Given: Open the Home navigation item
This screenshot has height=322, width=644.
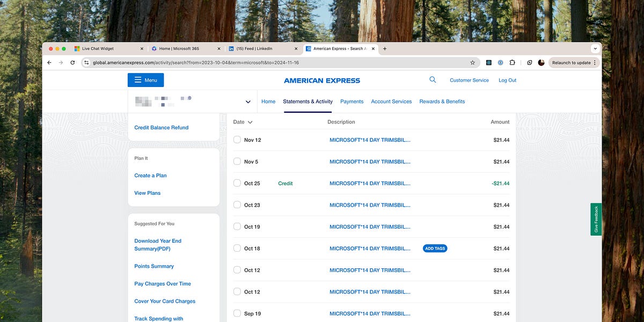Looking at the screenshot, I should [268, 101].
